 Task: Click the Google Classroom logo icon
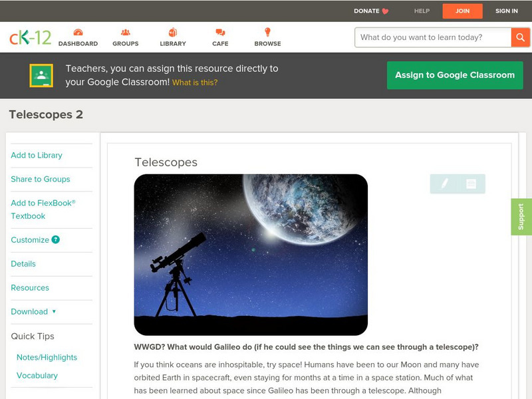[41, 75]
